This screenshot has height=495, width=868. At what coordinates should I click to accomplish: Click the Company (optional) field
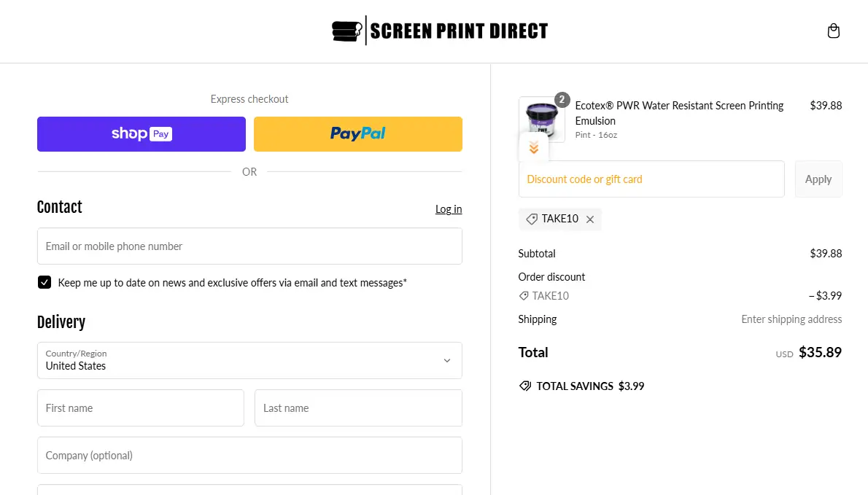click(x=249, y=456)
